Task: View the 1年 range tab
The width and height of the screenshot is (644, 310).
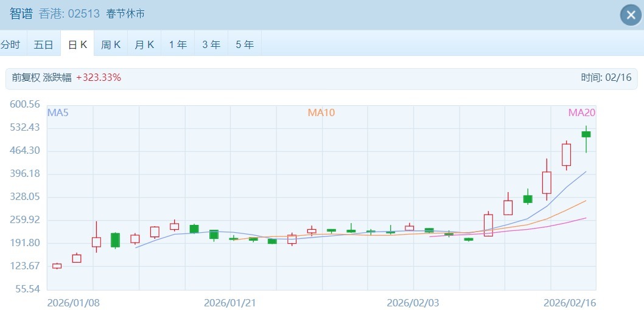Action: click(x=178, y=44)
